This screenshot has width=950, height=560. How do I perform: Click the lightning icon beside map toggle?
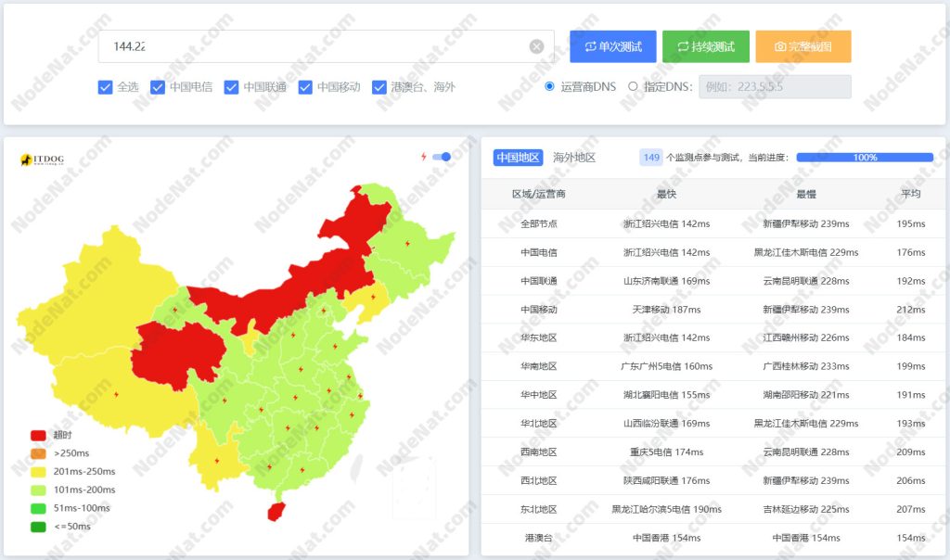[424, 157]
